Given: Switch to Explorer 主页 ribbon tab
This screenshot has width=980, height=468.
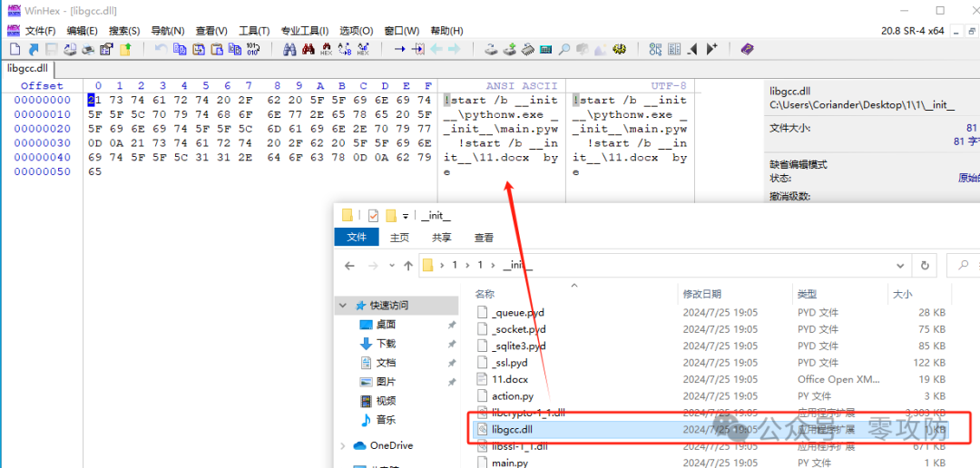Looking at the screenshot, I should (x=399, y=238).
